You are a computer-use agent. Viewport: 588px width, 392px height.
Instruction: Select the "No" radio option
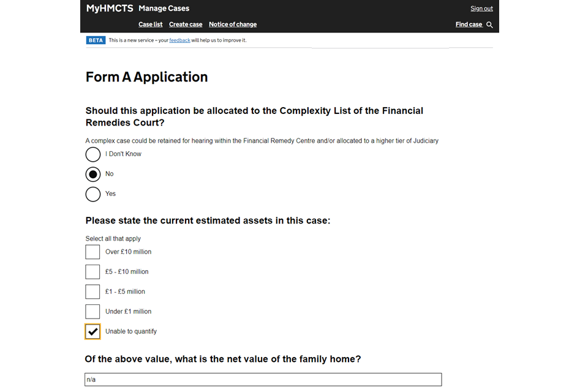pyautogui.click(x=93, y=174)
